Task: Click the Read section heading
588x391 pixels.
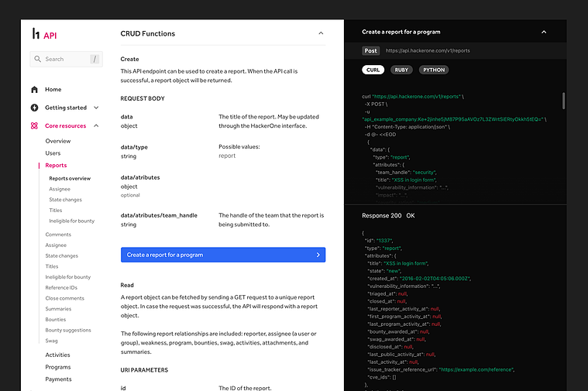Action: [127, 285]
